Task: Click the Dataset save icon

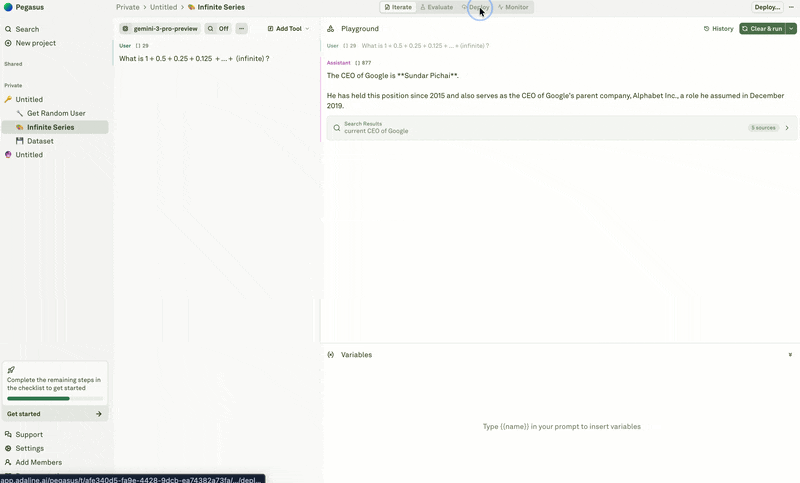Action: (20, 141)
